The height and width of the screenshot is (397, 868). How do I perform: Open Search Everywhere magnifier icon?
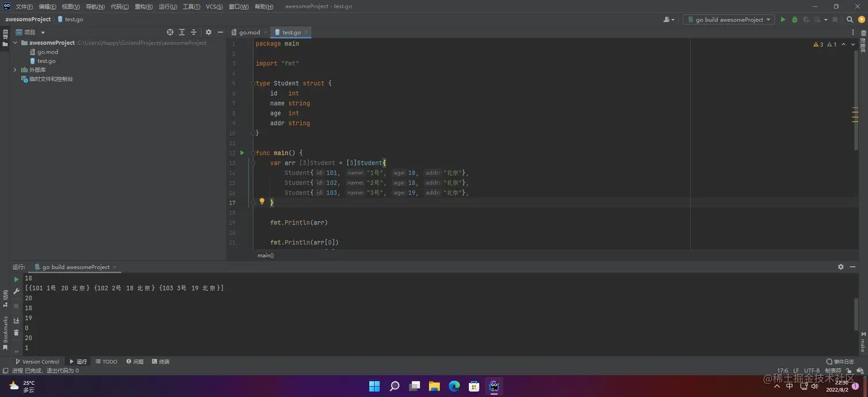pyautogui.click(x=850, y=20)
